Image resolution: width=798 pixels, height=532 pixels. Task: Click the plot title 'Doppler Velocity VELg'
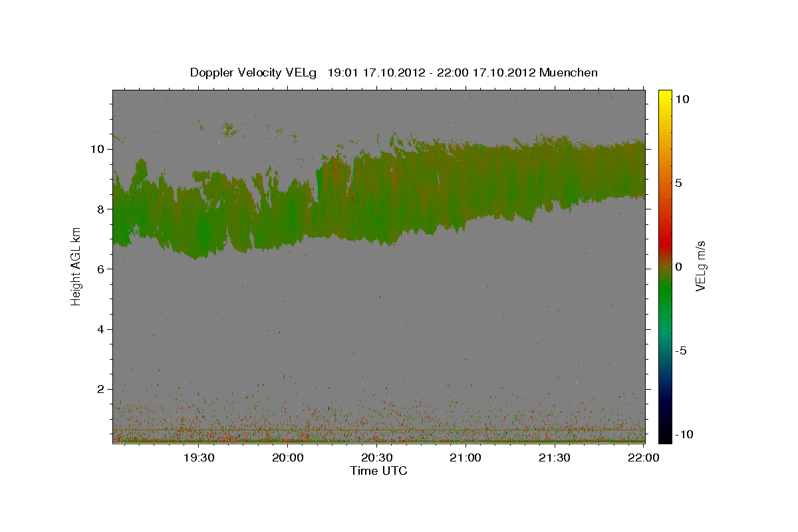tap(254, 72)
